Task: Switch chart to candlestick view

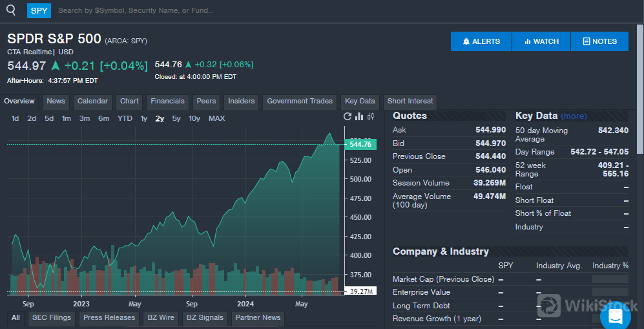Action: [371, 117]
